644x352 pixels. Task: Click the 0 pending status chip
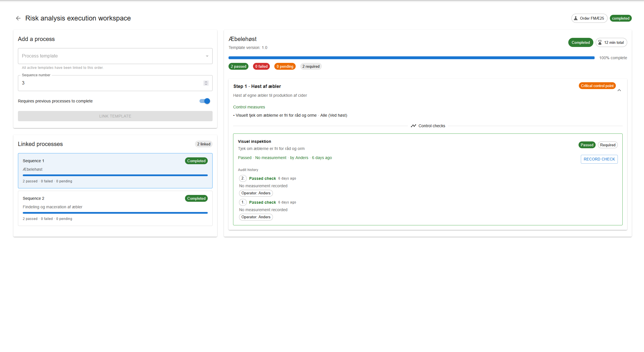point(285,66)
